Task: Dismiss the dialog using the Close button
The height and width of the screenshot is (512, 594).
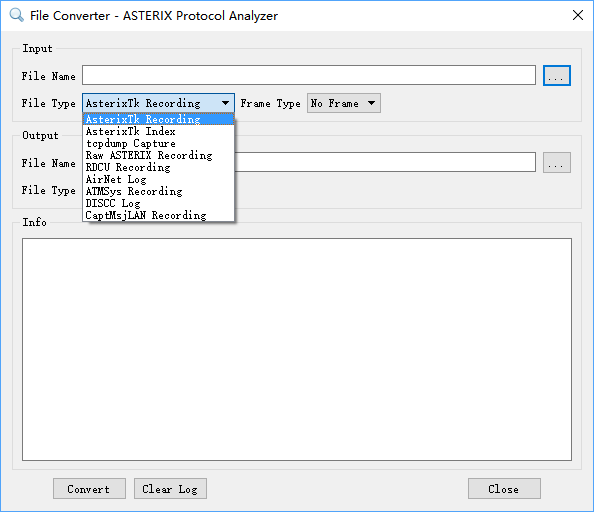Action: pyautogui.click(x=504, y=489)
